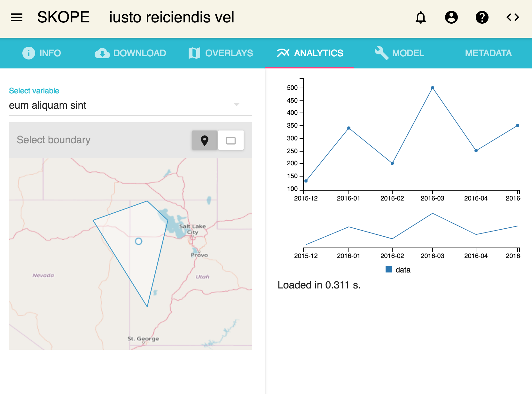Select the rectangle boundary tool
Viewport: 532px width, 394px height.
click(231, 140)
